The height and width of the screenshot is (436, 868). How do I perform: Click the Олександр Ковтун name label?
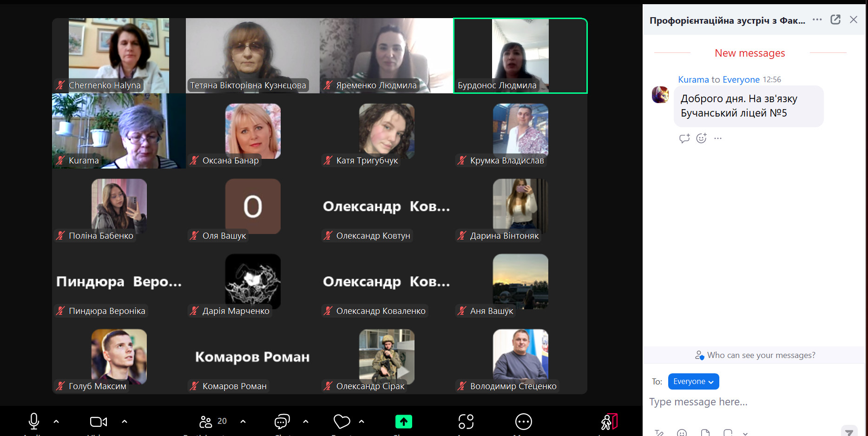(373, 236)
